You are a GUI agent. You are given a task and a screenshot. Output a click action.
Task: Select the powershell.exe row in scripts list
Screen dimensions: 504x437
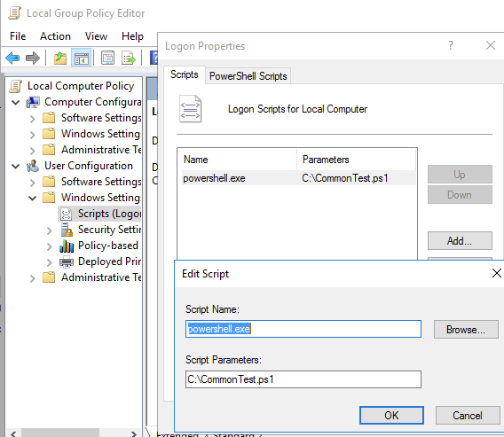[x=299, y=178]
